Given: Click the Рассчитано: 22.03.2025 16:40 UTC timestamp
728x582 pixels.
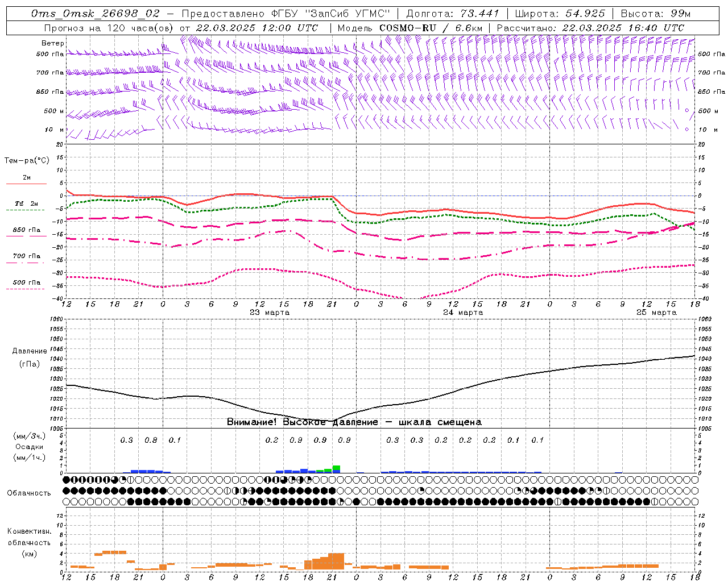Looking at the screenshot, I should pyautogui.click(x=590, y=28).
